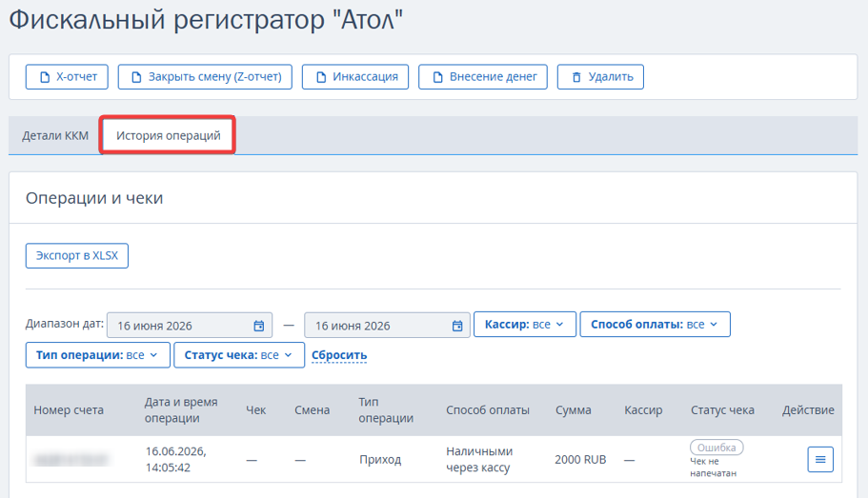Open action menu icon for the 2000 RUB row
The width and height of the screenshot is (868, 498).
coord(820,459)
